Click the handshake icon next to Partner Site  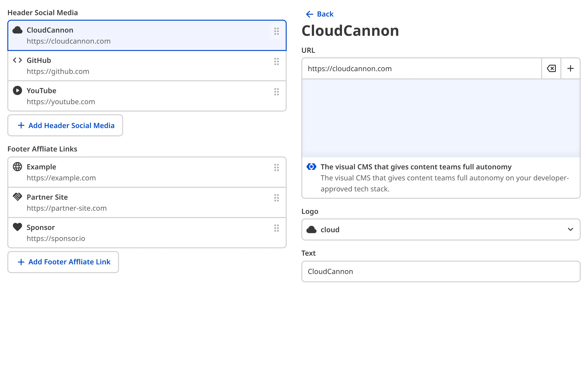pyautogui.click(x=17, y=197)
